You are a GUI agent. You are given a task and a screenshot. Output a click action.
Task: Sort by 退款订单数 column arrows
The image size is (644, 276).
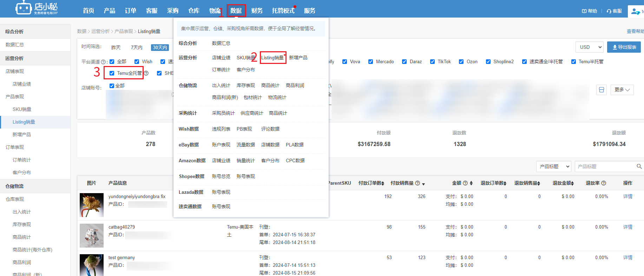[505, 183]
